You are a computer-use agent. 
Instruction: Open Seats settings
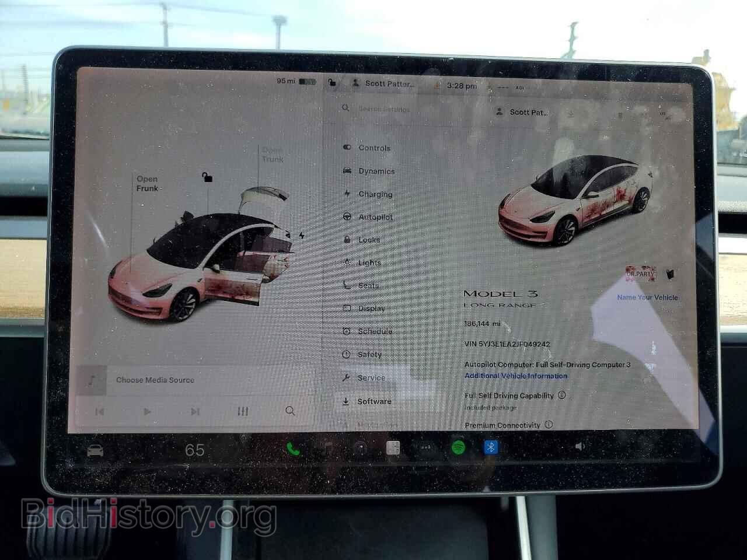pyautogui.click(x=361, y=285)
